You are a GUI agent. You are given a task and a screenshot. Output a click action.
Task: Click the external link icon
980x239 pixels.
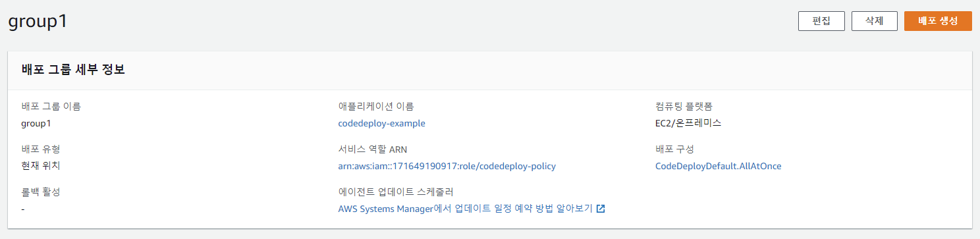[601, 209]
